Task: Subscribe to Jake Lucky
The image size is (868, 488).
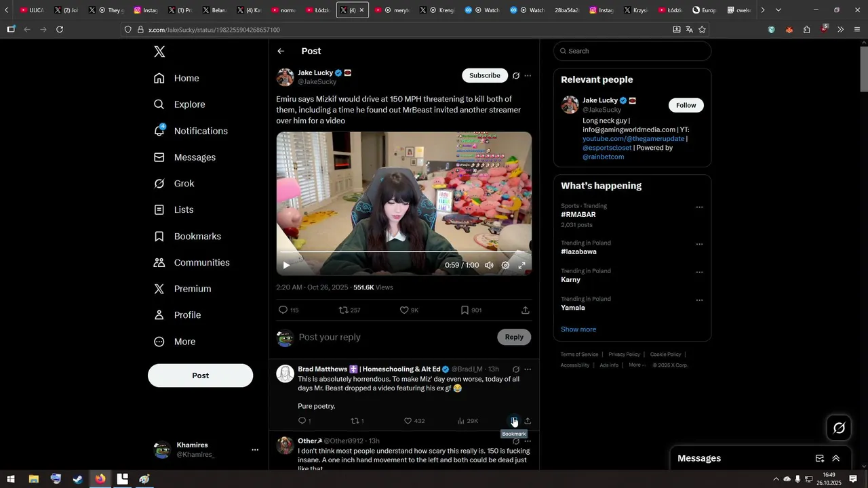Action: pyautogui.click(x=485, y=75)
